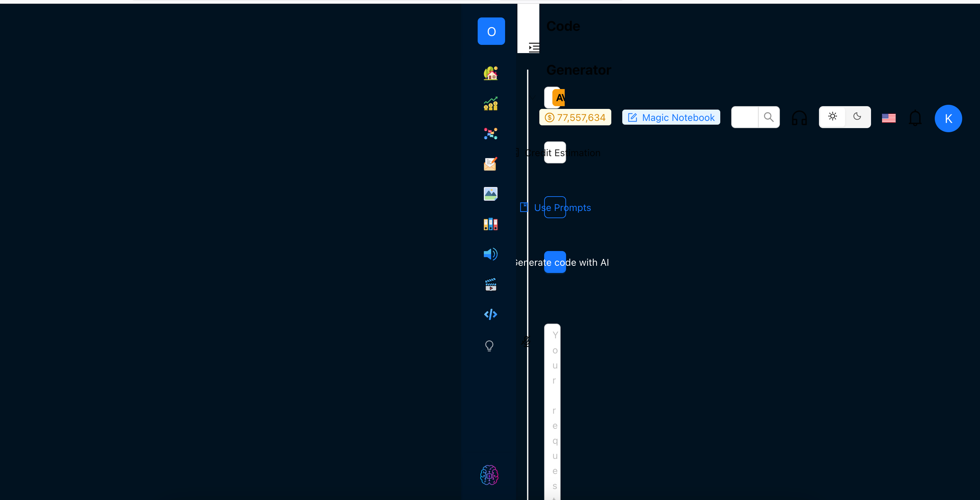
Task: Open the lightbulb ideas icon
Action: (x=490, y=345)
